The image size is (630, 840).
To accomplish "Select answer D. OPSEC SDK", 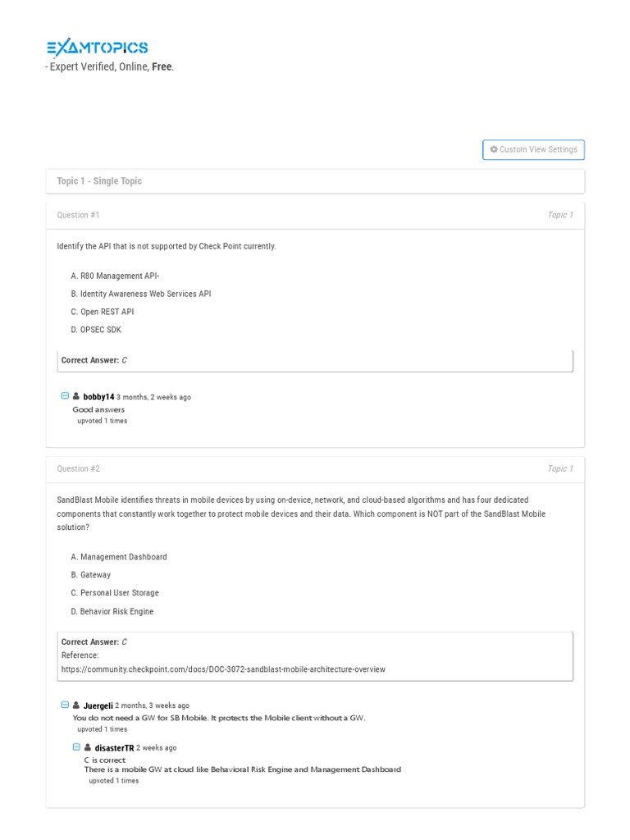I will [x=96, y=330].
